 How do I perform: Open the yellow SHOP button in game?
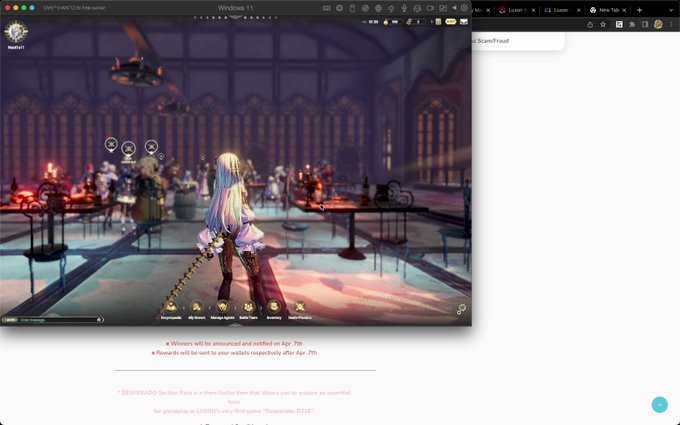tap(451, 22)
